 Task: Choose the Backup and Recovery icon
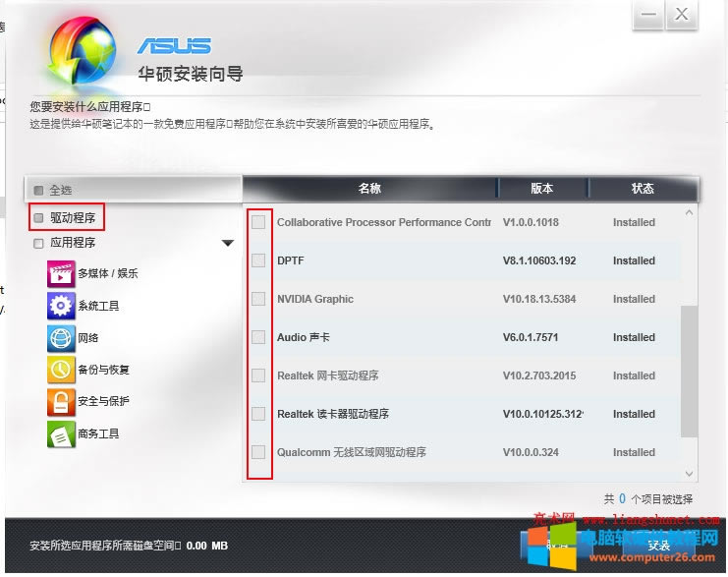[x=61, y=370]
